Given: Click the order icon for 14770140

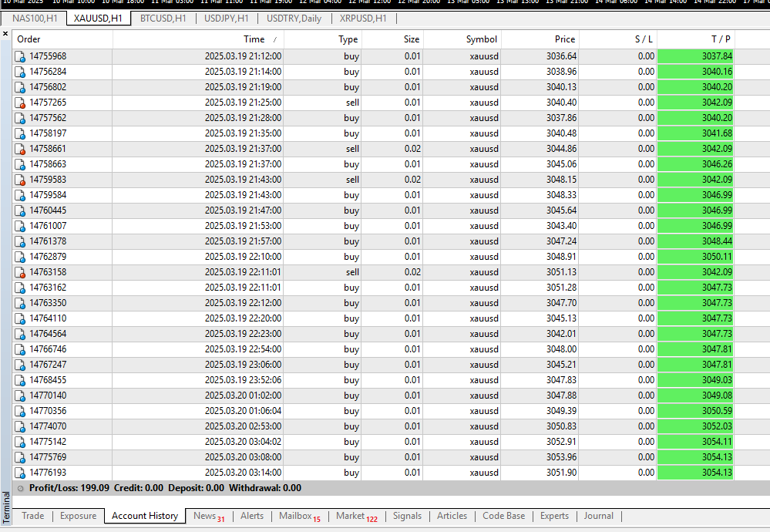Looking at the screenshot, I should pos(20,396).
